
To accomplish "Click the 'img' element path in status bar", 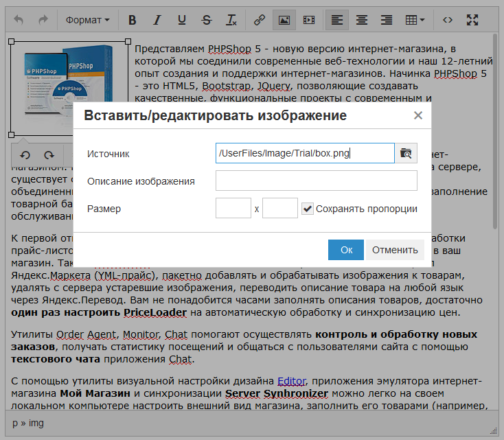I will click(36, 423).
